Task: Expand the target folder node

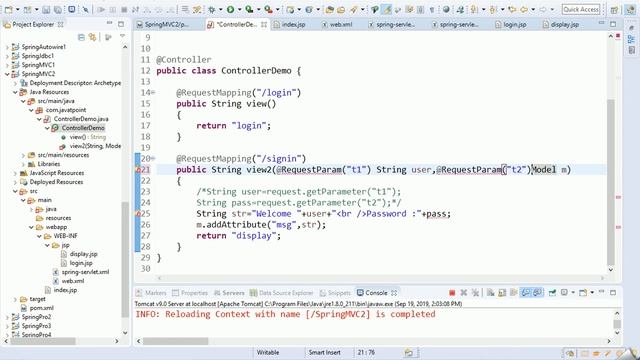Action: 15,299
